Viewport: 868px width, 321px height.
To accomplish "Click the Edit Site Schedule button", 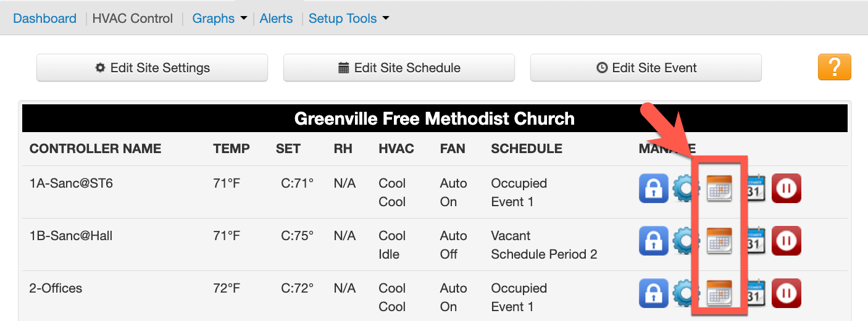I will [399, 68].
